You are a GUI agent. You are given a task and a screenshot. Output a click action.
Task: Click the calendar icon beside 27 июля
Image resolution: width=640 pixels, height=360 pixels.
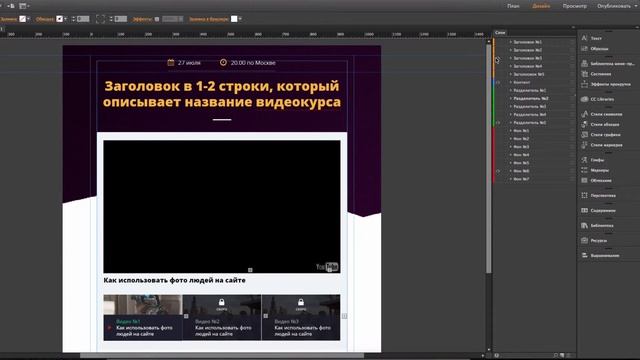[171, 62]
